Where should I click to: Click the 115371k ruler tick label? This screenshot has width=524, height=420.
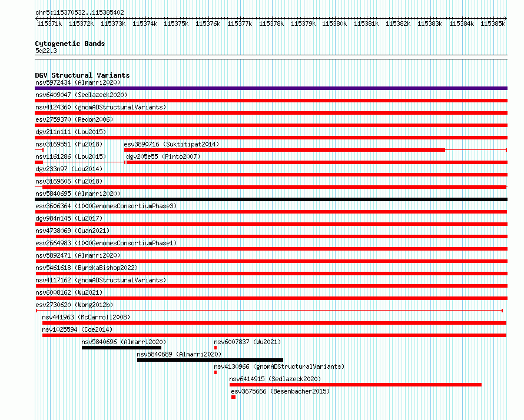49,24
